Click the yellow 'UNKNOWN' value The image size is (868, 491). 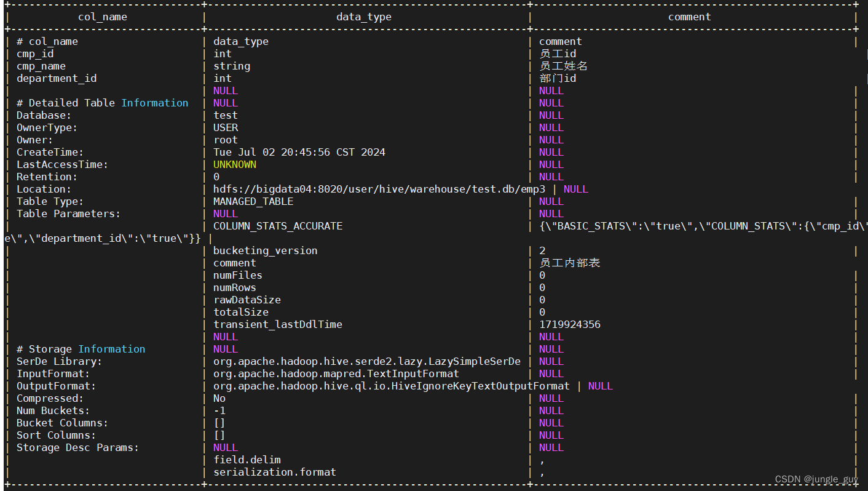[x=235, y=165]
